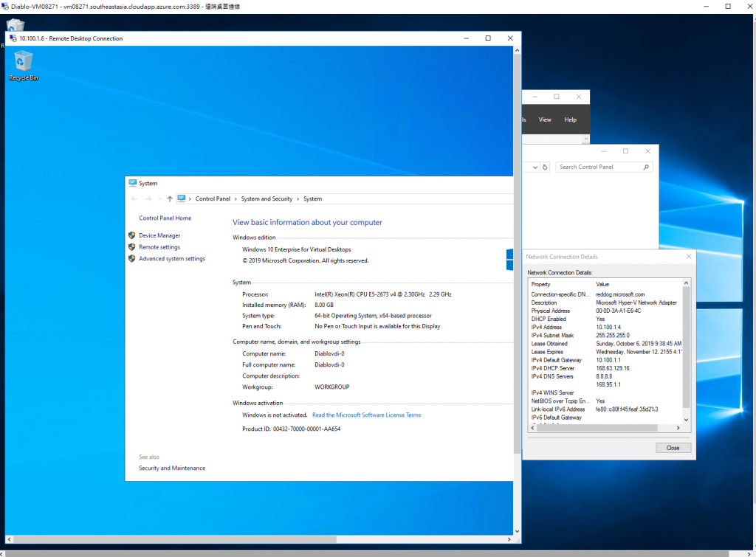This screenshot has width=756, height=557.
Task: Maximize the Control Panel window behind
Action: (x=625, y=151)
